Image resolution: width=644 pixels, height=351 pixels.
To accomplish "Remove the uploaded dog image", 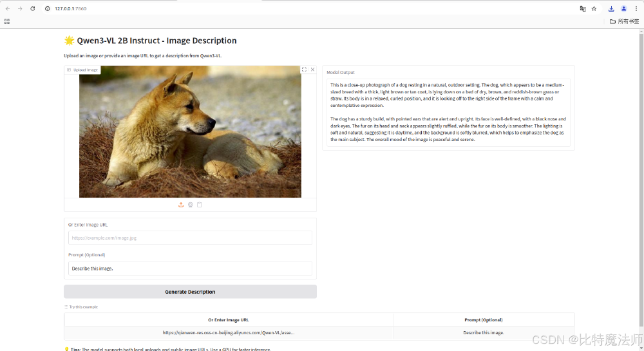I will tap(312, 70).
